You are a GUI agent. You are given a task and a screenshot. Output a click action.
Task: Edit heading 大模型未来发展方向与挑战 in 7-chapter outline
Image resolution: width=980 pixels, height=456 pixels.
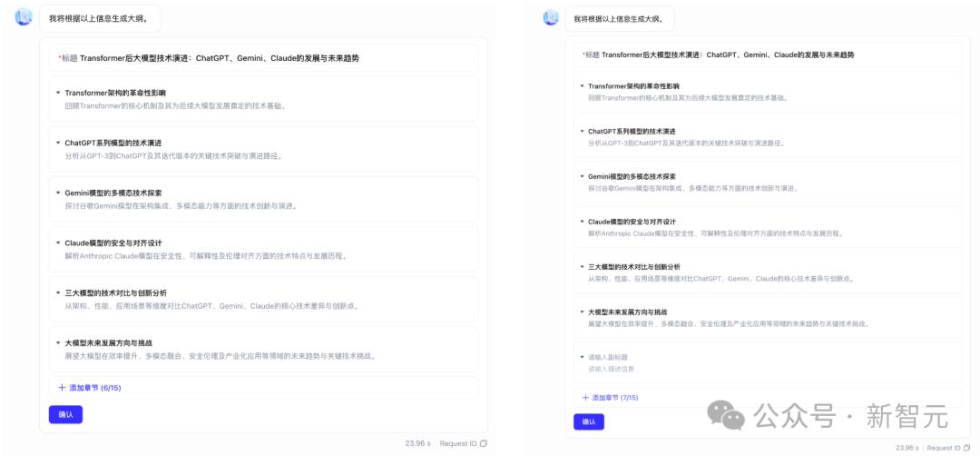[x=628, y=312]
